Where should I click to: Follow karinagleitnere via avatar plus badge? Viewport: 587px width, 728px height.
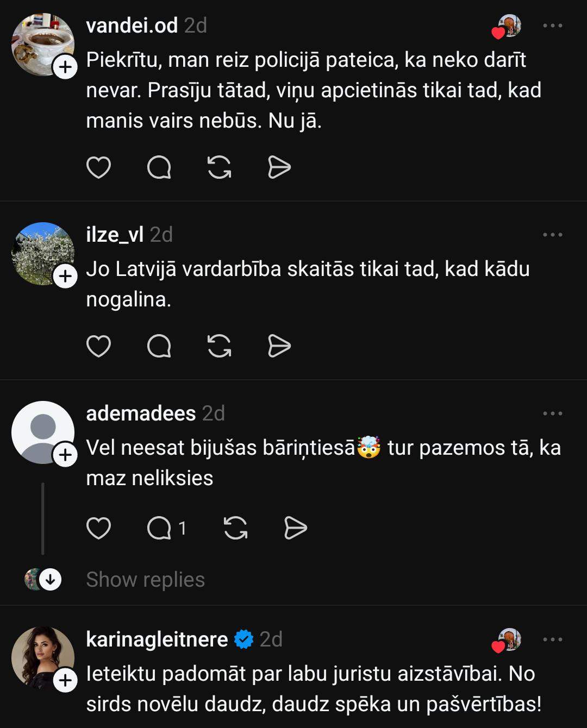[x=65, y=680]
